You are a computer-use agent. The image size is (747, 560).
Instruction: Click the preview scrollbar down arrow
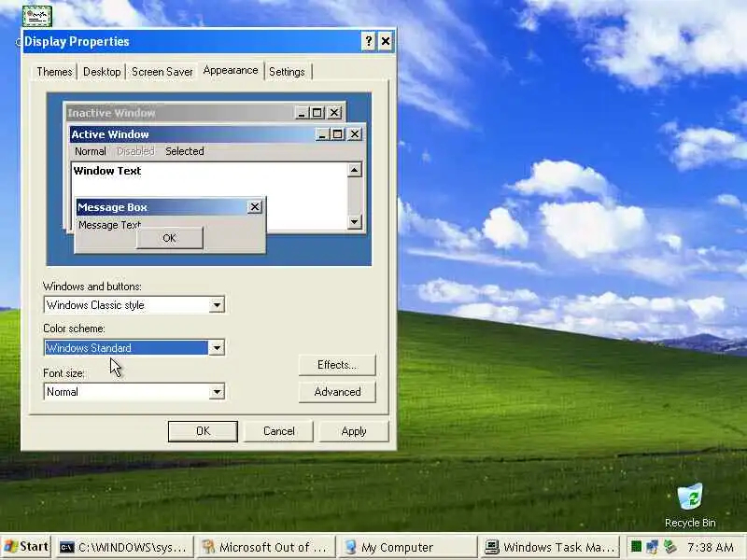coord(355,221)
